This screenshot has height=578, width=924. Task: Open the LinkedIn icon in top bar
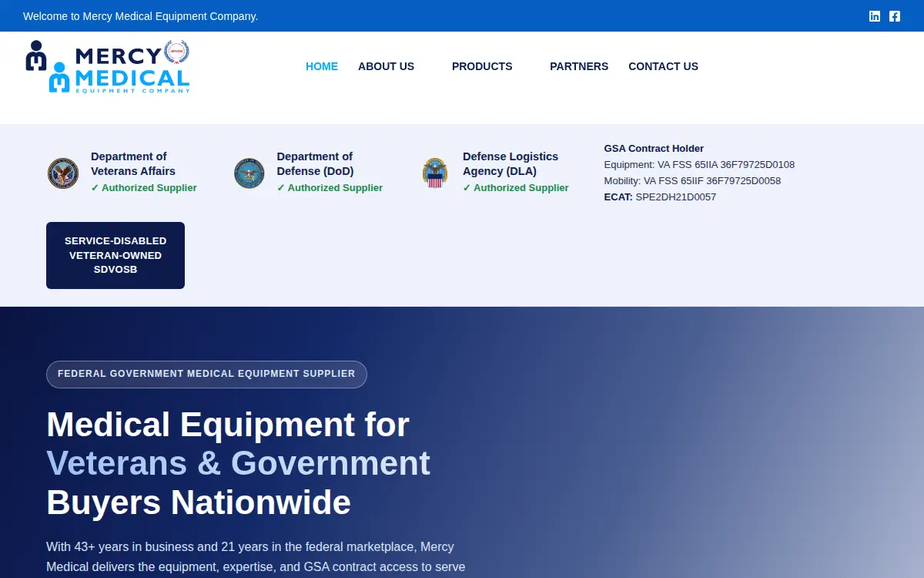[x=875, y=16]
